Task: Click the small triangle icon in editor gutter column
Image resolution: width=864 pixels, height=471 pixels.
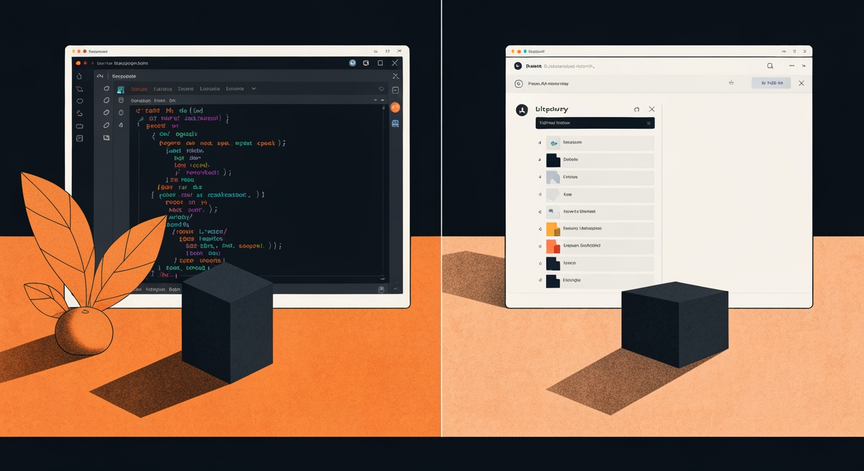Action: click(x=121, y=125)
